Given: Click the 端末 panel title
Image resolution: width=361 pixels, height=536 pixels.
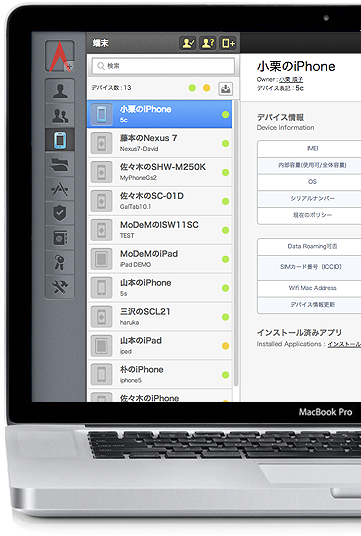Looking at the screenshot, I should coord(100,43).
